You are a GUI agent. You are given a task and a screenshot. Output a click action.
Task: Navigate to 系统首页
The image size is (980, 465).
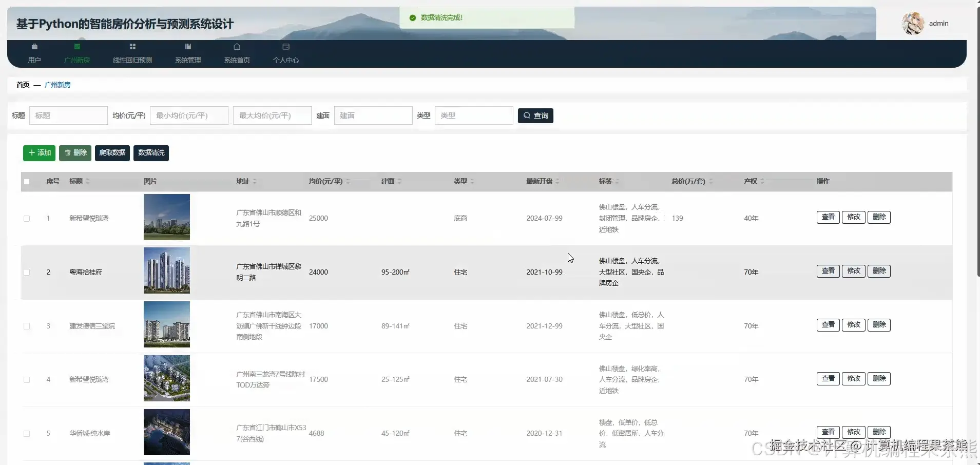[x=237, y=54]
